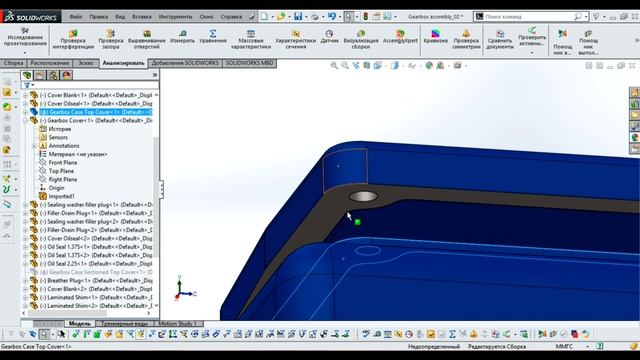Open the ConfigurationManager tab
The image size is (640, 360).
coord(53,75)
